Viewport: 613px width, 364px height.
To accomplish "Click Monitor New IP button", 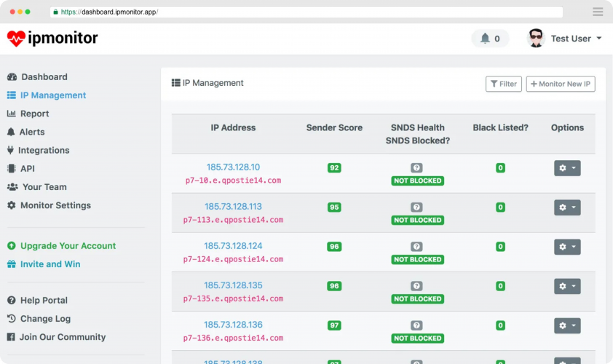I will click(561, 84).
